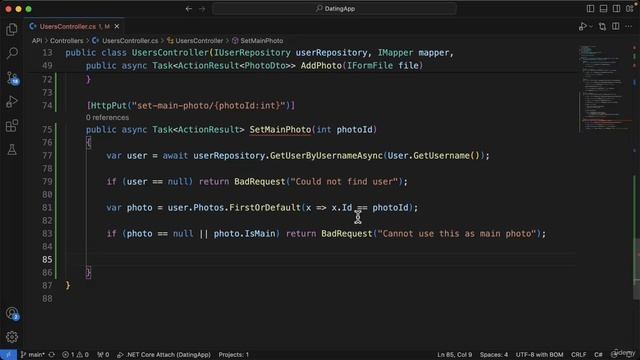Open errors and warnings count
Image resolution: width=640 pixels, height=360 pixels.
[76, 355]
